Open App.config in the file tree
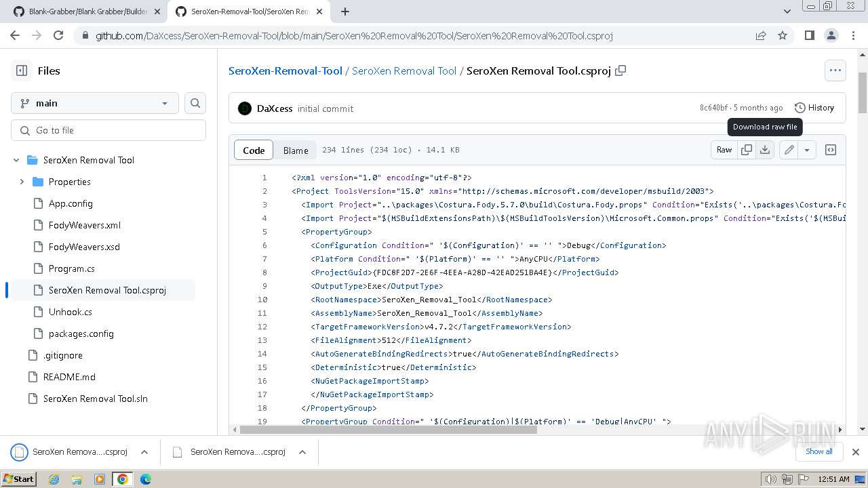Screen dimensions: 868x488 tap(71, 203)
